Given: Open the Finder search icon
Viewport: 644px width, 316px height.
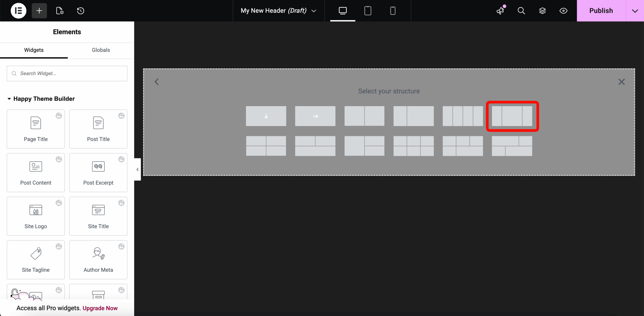Looking at the screenshot, I should [x=521, y=11].
